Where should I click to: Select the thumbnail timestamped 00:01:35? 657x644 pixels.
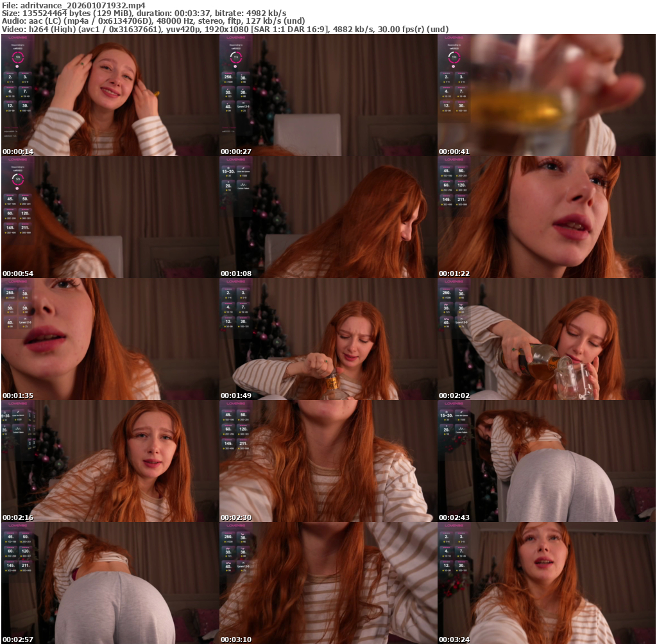[x=110, y=339]
